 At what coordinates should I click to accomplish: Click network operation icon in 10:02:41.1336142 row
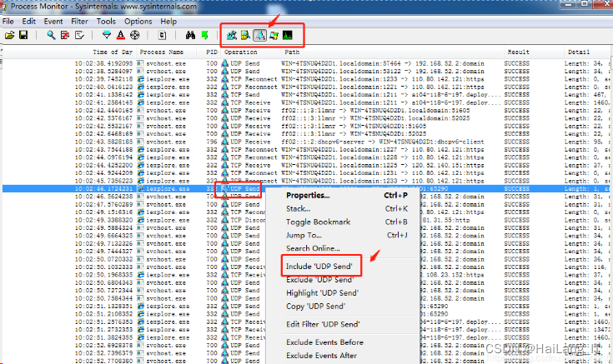click(225, 94)
